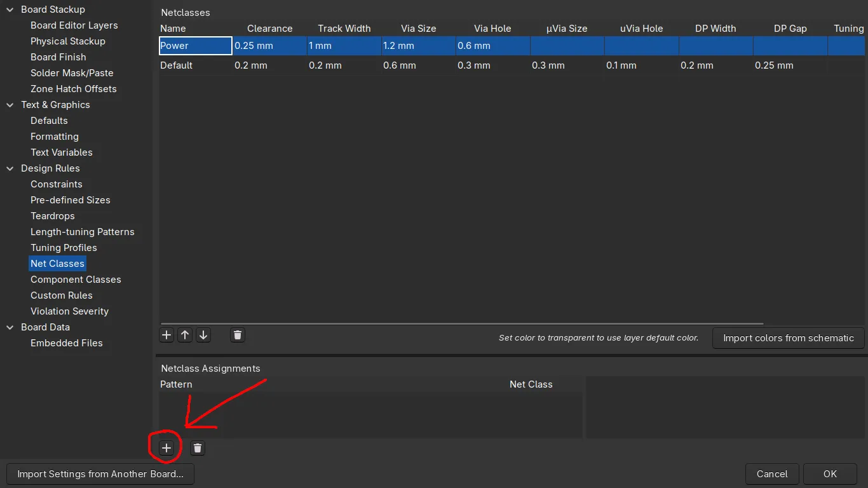The height and width of the screenshot is (488, 868).
Task: Open Formatting settings page
Action: (x=55, y=137)
